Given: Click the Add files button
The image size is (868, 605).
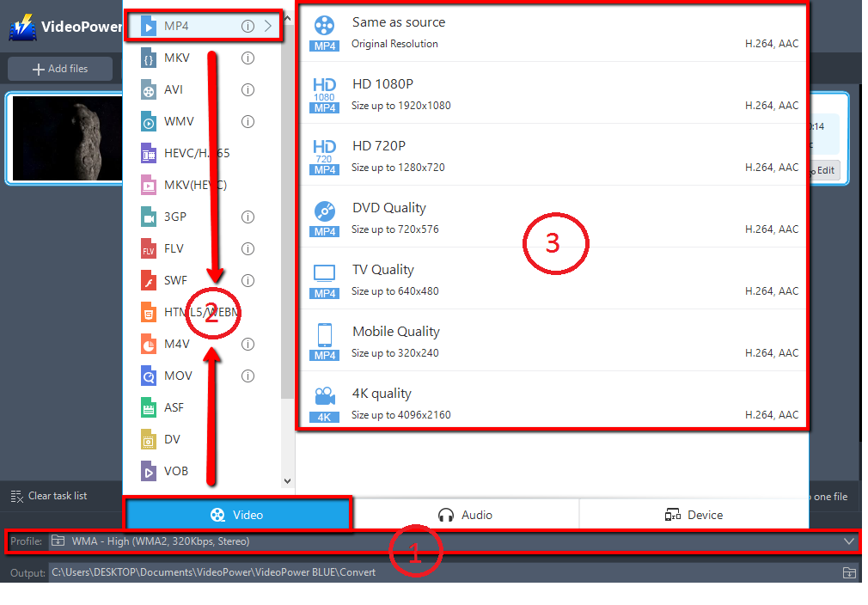Looking at the screenshot, I should (x=60, y=69).
